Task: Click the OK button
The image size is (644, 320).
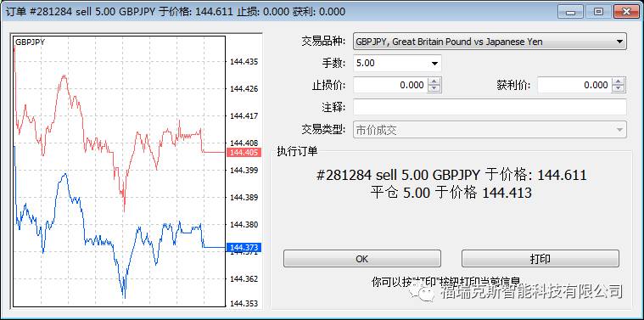Action: [361, 259]
